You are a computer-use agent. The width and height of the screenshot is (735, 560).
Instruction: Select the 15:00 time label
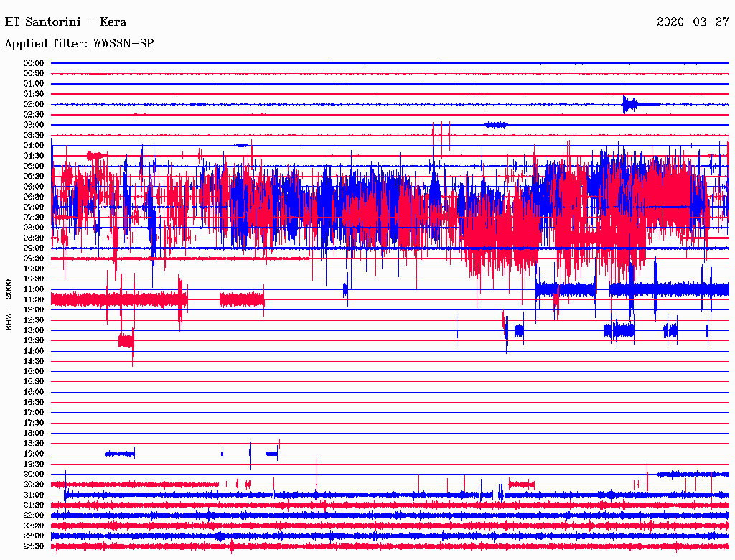(34, 372)
